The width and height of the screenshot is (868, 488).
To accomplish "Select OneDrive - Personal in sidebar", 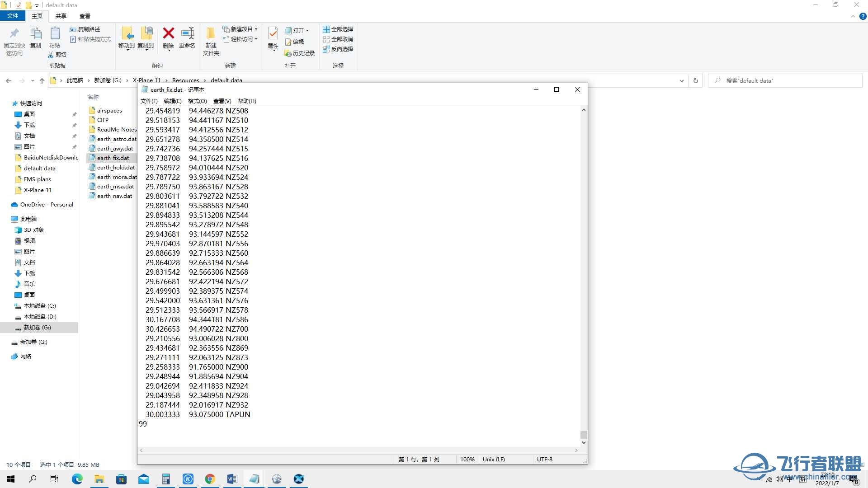I will pyautogui.click(x=42, y=205).
